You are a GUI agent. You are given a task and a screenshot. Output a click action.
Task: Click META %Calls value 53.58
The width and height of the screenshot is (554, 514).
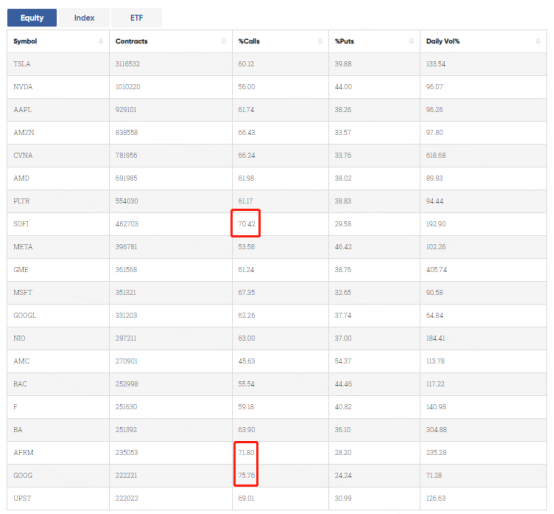coord(246,247)
